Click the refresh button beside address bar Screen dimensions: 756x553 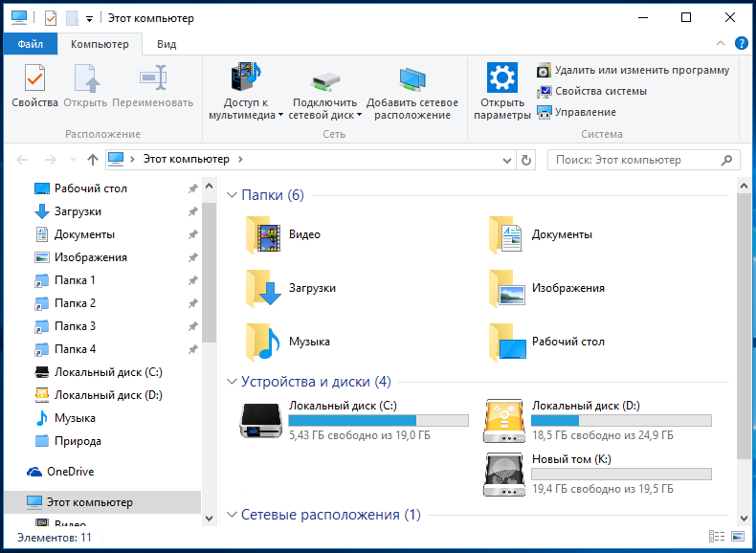coord(526,160)
